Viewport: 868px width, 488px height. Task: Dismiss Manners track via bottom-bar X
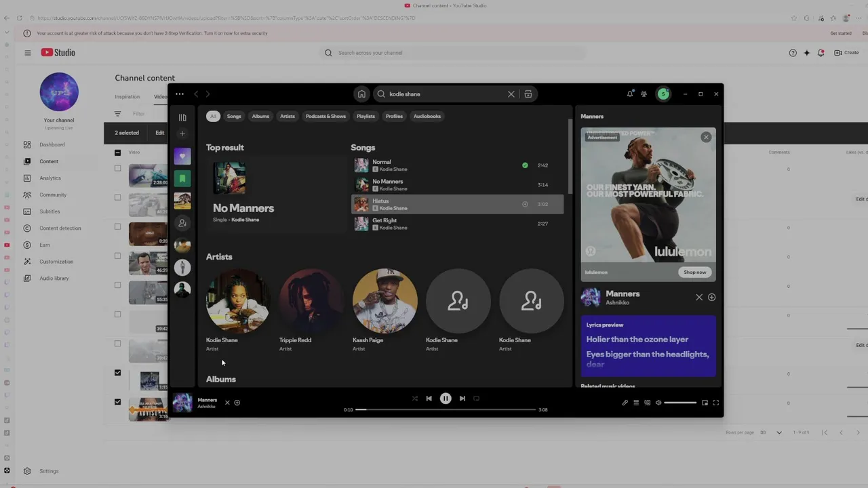click(x=227, y=403)
